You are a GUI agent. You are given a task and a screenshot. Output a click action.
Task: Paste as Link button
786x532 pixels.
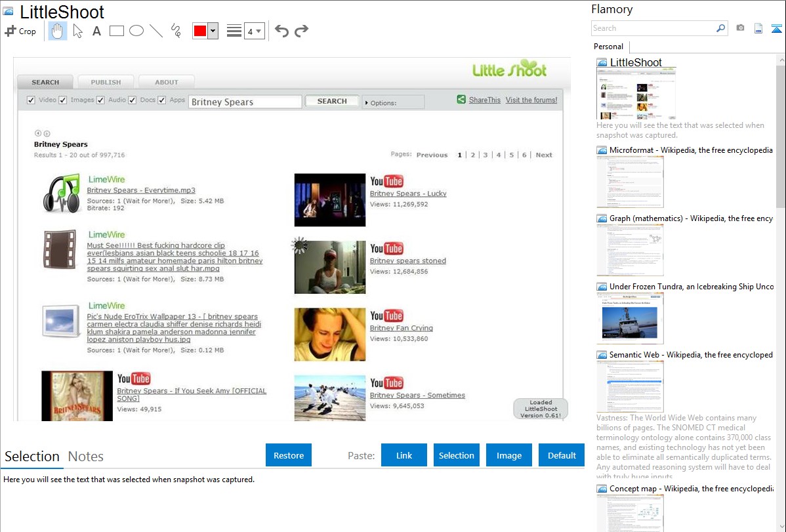pos(404,455)
